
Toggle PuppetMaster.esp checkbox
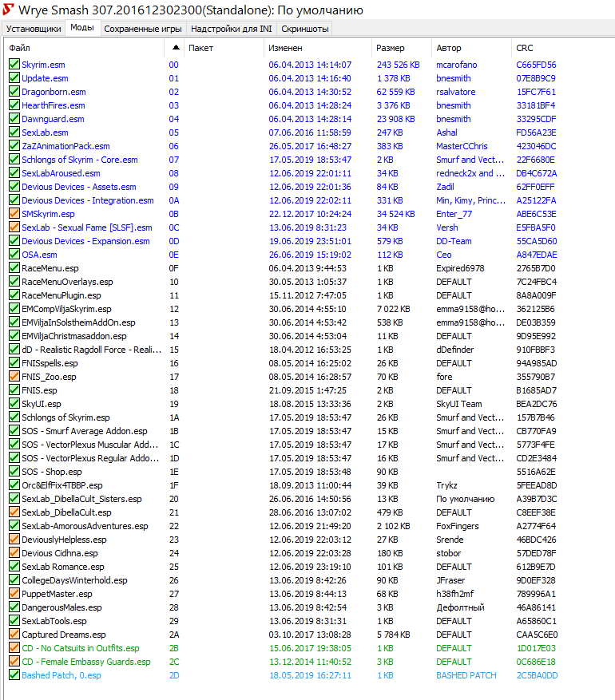click(14, 593)
